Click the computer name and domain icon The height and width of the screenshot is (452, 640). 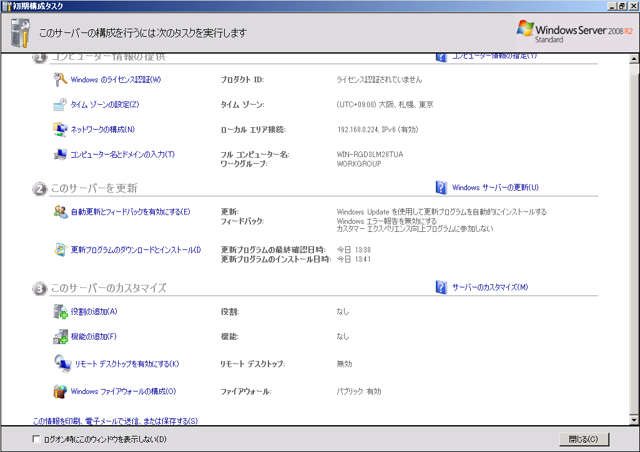60,154
